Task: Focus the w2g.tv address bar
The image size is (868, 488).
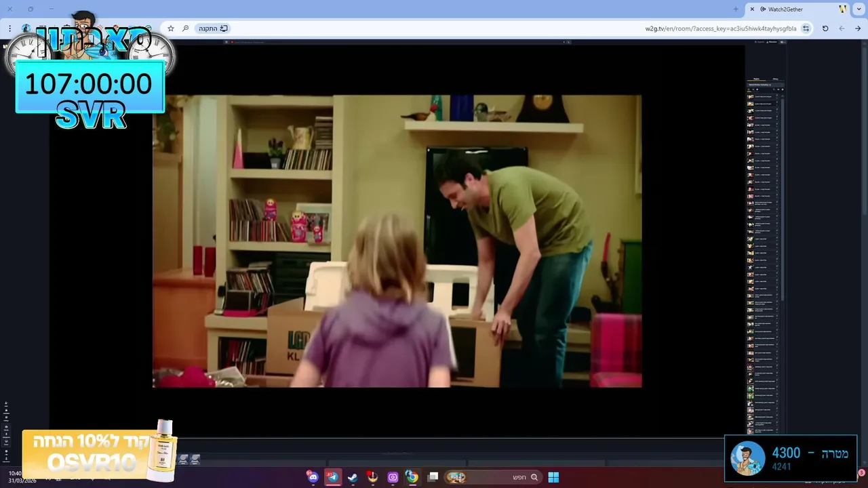Action: point(488,28)
